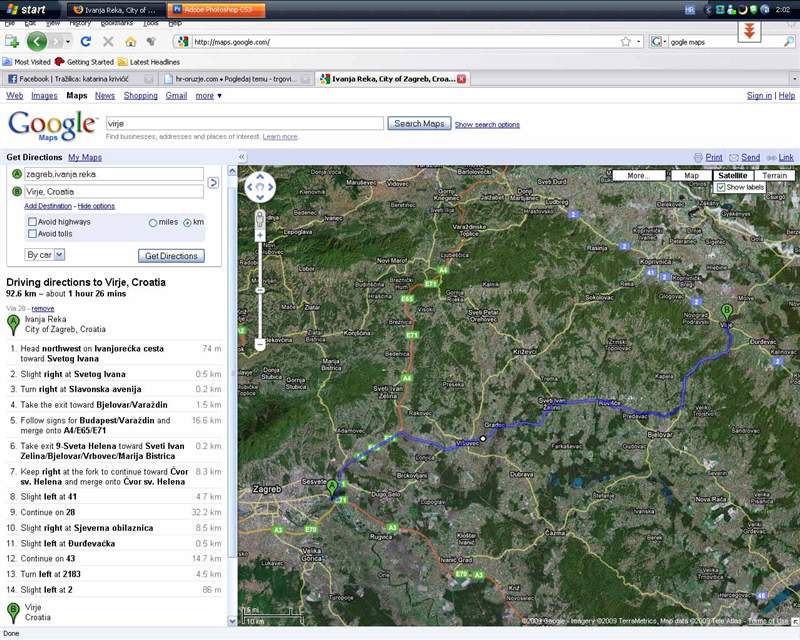Click the browser Back arrow button

tap(37, 42)
